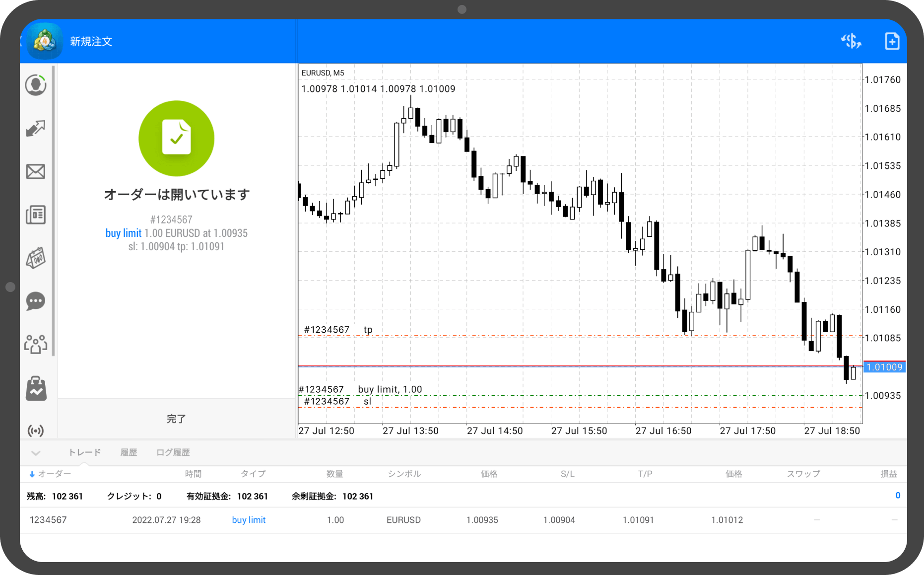
Task: Click the buy limit, 1.00 chart line label
Action: (x=390, y=389)
